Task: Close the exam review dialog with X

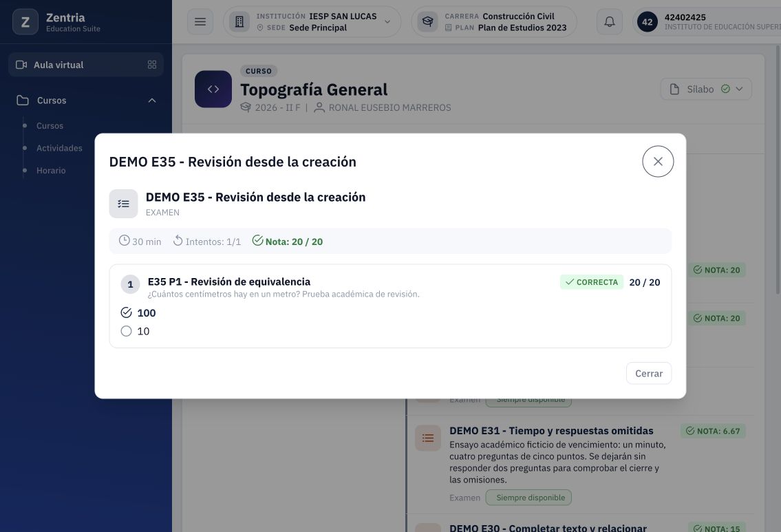Action: (657, 162)
